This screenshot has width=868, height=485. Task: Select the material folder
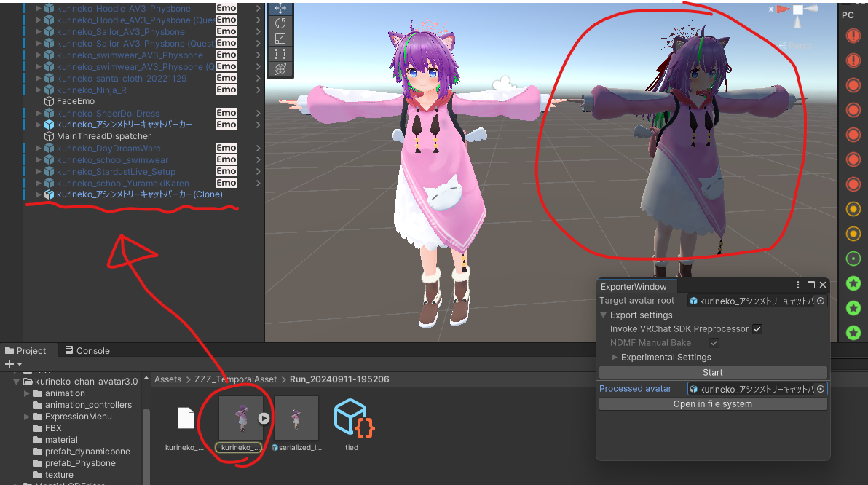(x=61, y=440)
